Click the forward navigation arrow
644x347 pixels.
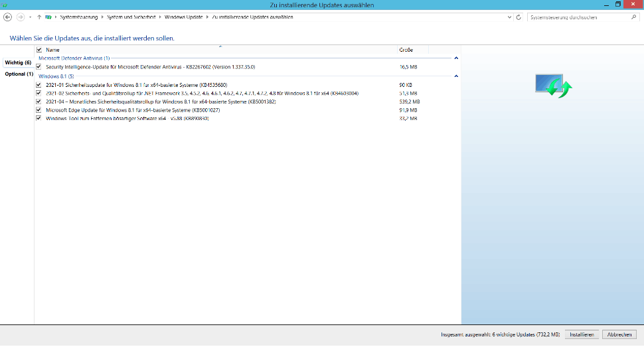(x=20, y=17)
